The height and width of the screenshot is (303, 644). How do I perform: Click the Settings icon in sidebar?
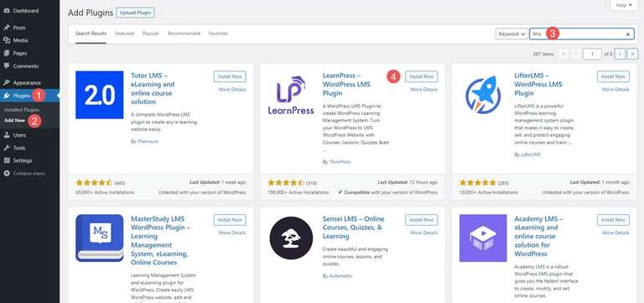click(x=7, y=160)
